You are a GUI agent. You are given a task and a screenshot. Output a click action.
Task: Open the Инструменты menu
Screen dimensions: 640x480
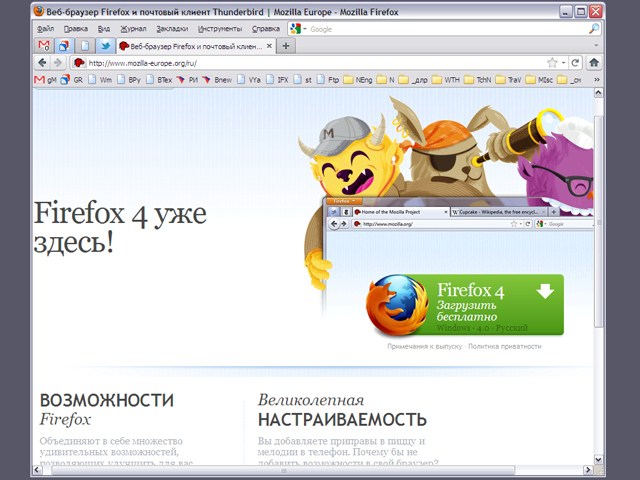click(220, 29)
